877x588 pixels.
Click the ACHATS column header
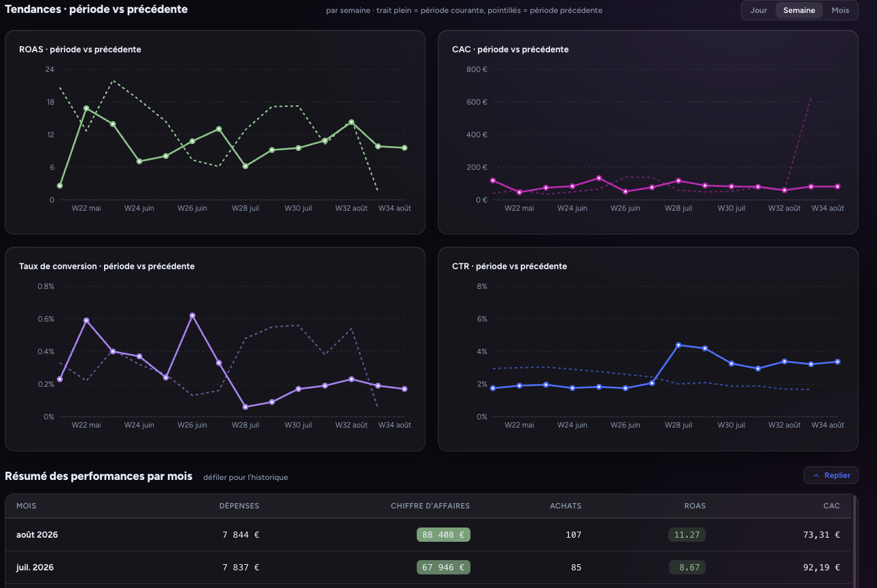[x=566, y=506]
